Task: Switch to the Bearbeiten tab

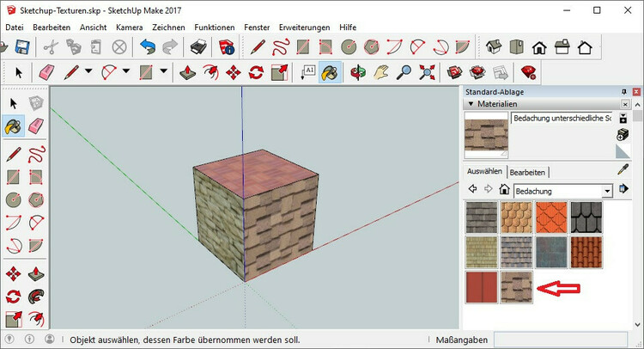Action: click(x=529, y=172)
